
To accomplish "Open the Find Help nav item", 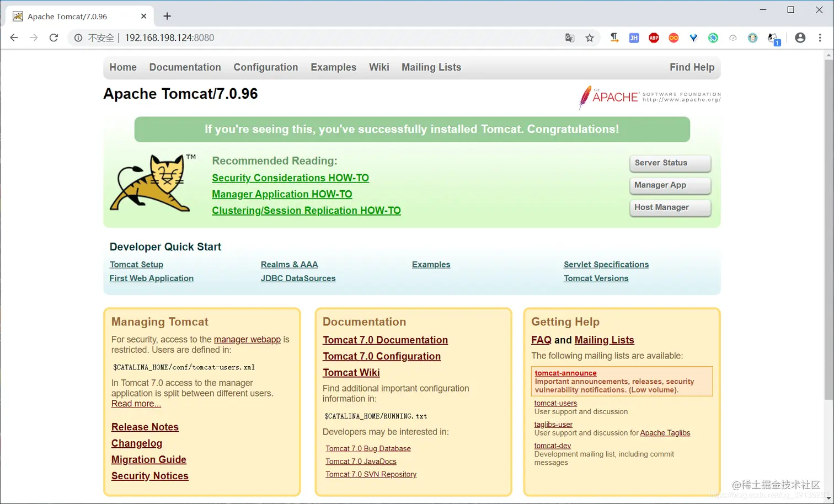I will click(x=692, y=67).
